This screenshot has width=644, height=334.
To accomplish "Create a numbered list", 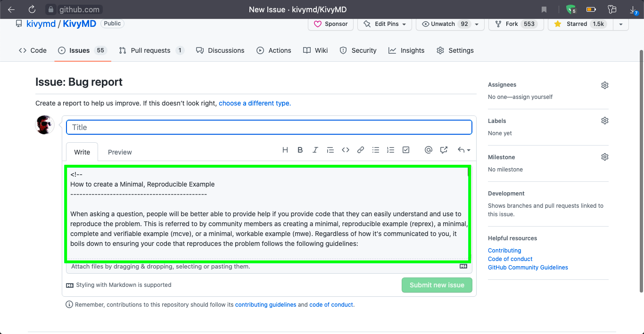I will pyautogui.click(x=391, y=150).
